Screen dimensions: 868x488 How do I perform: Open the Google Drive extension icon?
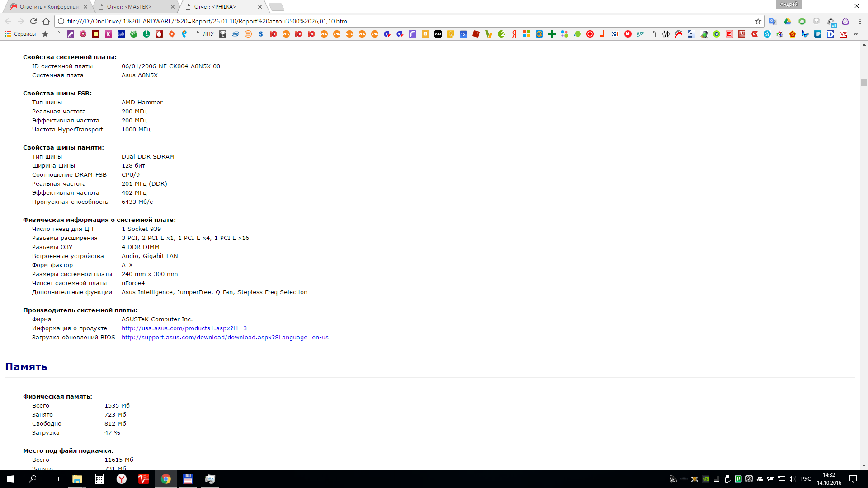pyautogui.click(x=787, y=21)
